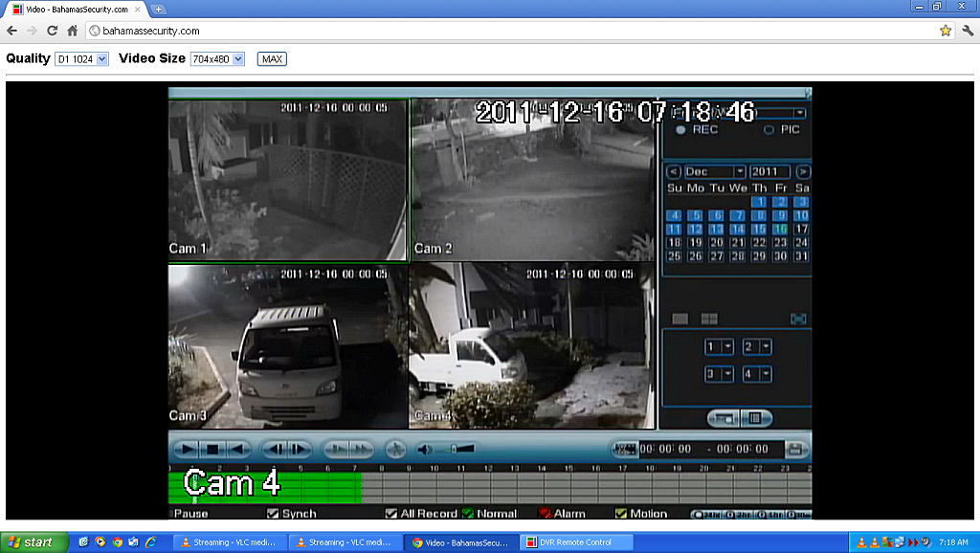The image size is (980, 553).
Task: Select December 1 in the calendar
Action: (759, 202)
